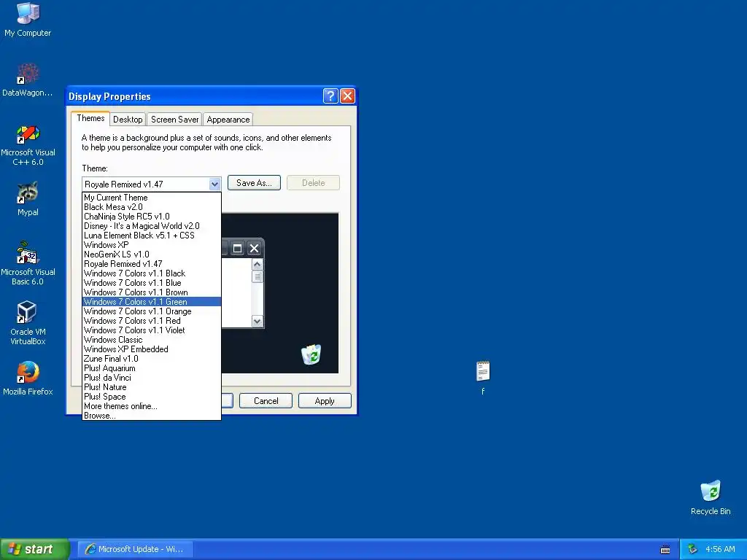The width and height of the screenshot is (747, 560).
Task: Choose Disney - It's a Magical World theme
Action: click(x=152, y=226)
